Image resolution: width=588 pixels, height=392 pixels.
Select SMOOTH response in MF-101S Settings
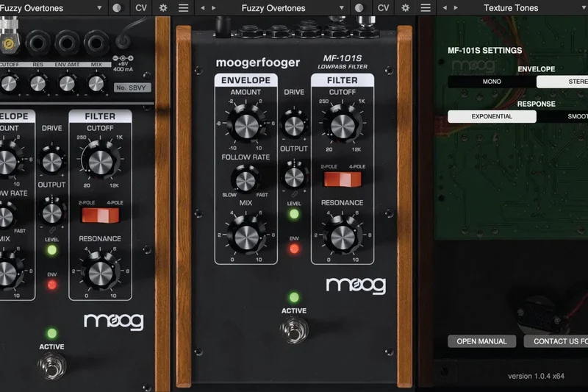pos(562,117)
